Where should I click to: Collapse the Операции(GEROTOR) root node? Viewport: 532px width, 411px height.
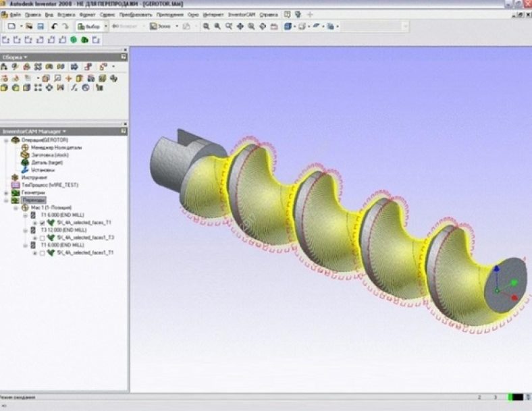[6, 140]
